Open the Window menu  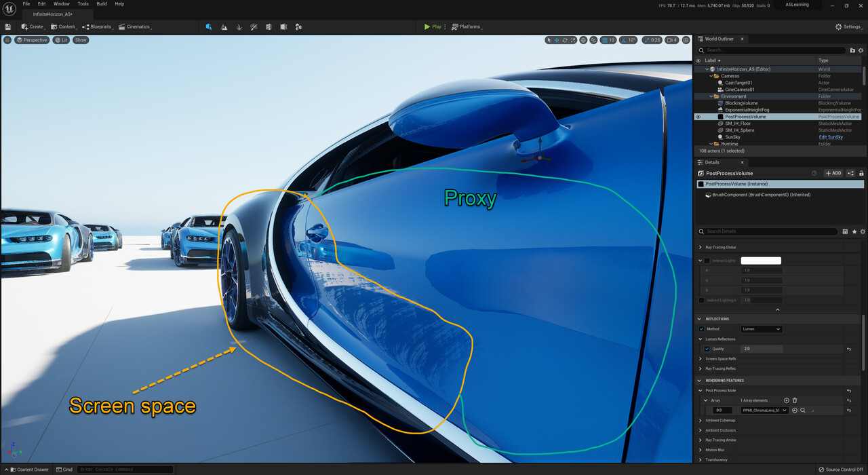[62, 3]
